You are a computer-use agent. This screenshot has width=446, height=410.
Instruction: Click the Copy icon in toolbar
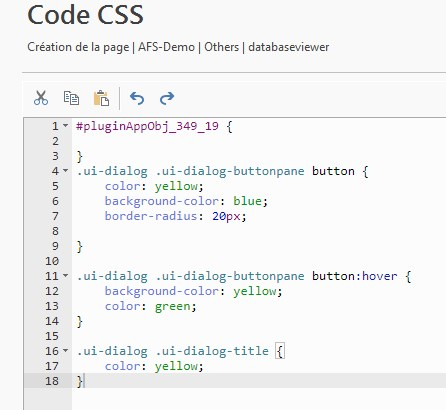71,98
